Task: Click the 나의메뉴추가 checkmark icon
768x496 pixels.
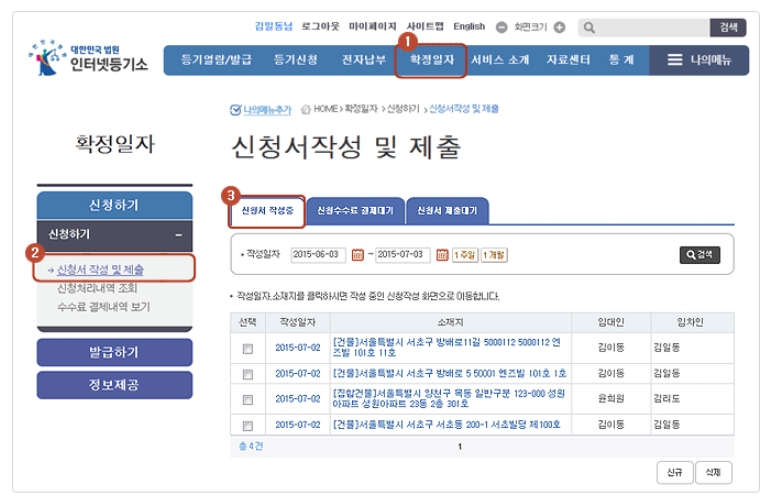Action: click(x=235, y=109)
